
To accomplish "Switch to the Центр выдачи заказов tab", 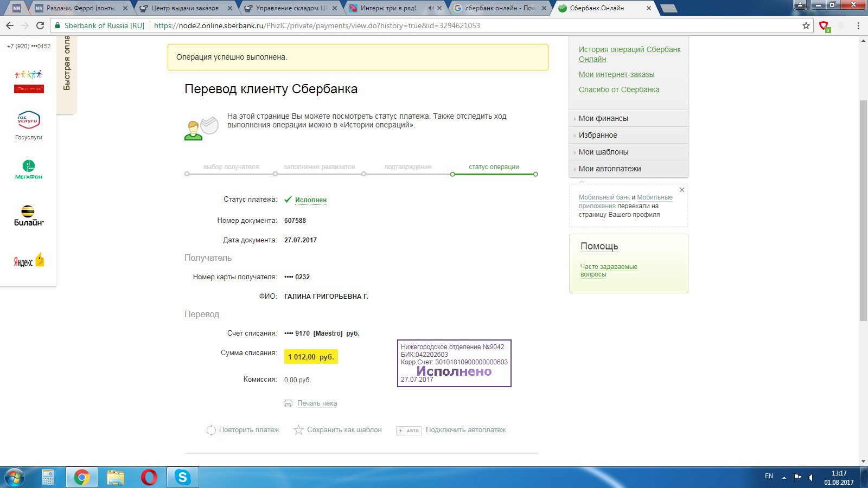I will pyautogui.click(x=184, y=8).
